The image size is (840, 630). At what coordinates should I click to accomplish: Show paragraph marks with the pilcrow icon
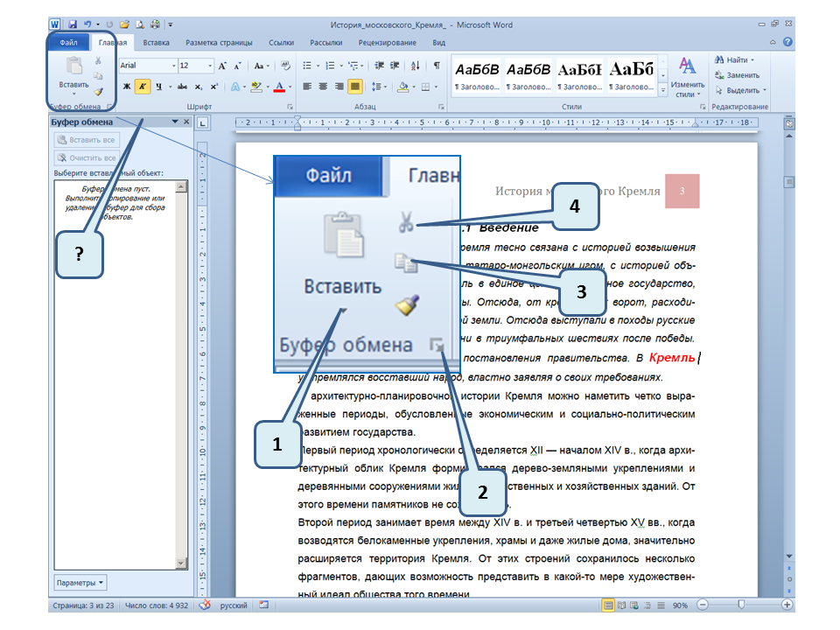click(437, 66)
